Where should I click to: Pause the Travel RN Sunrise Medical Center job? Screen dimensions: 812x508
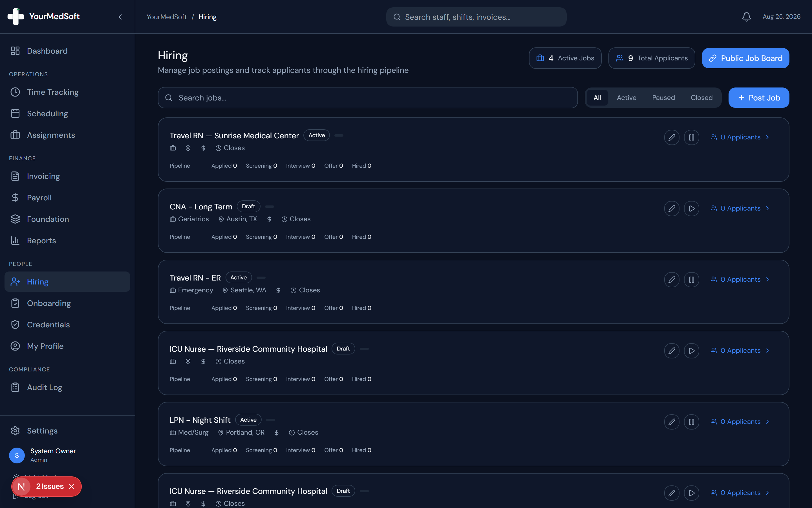[692, 137]
